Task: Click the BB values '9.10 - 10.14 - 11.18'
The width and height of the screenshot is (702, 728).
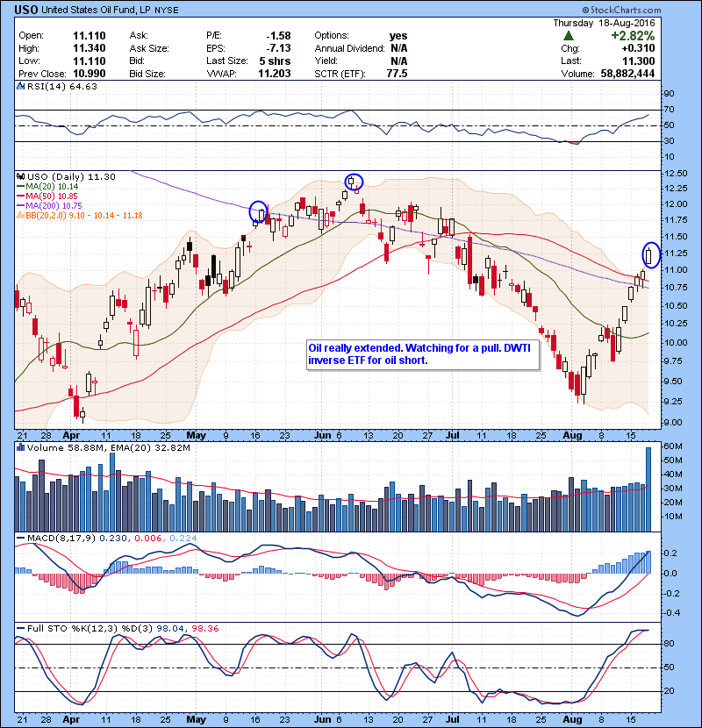Action: [x=105, y=216]
